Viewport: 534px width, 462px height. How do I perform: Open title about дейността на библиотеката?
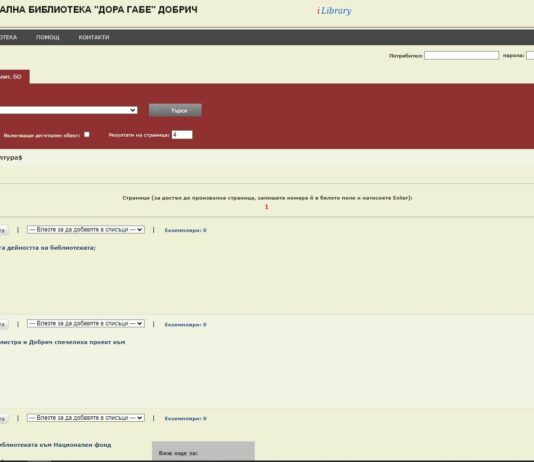point(47,248)
